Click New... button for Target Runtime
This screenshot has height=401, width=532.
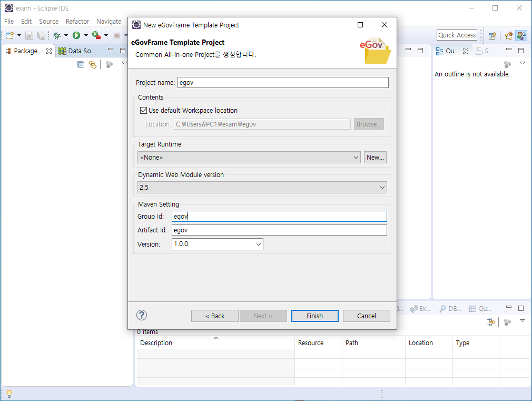coord(375,157)
